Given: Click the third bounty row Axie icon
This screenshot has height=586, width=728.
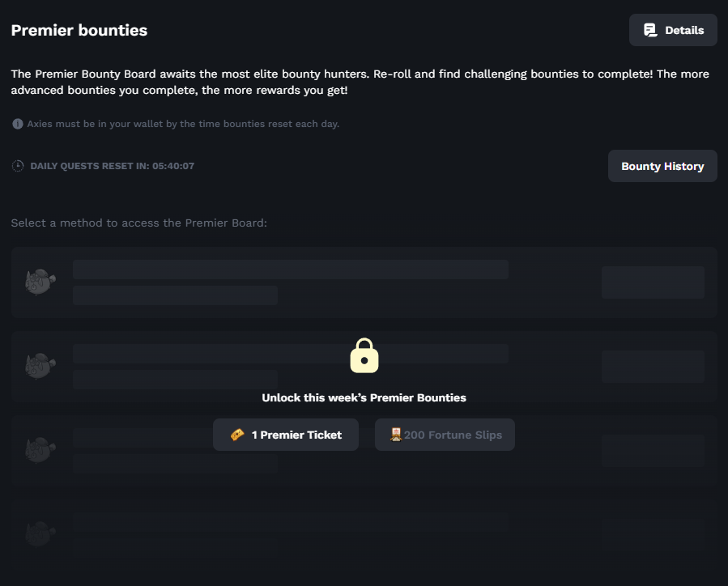Looking at the screenshot, I should pos(40,450).
